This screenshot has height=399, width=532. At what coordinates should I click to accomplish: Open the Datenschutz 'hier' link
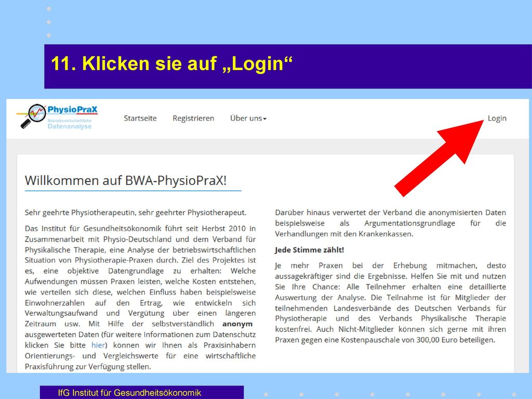pyautogui.click(x=98, y=345)
